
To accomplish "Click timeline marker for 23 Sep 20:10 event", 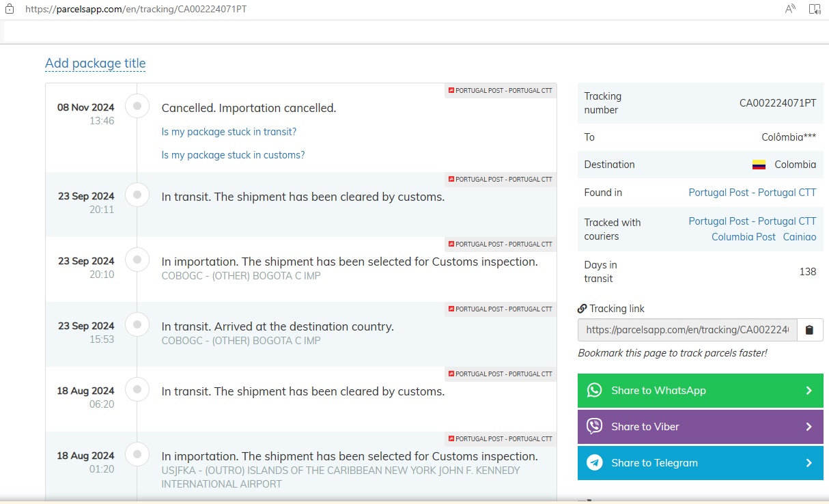I will [x=137, y=260].
